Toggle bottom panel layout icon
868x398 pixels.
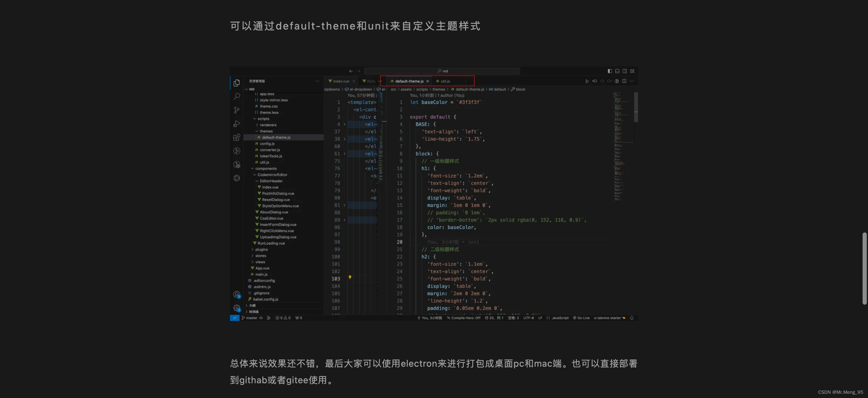click(617, 71)
